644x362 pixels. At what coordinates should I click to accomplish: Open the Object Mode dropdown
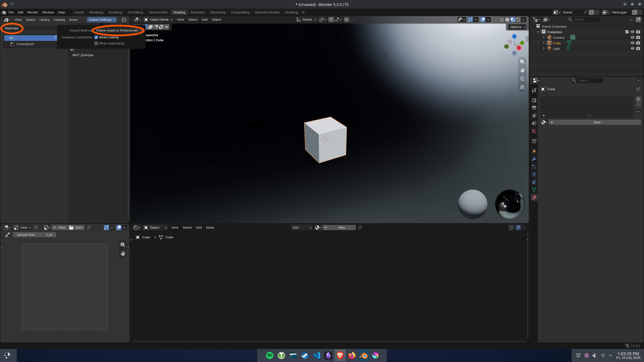(159, 19)
